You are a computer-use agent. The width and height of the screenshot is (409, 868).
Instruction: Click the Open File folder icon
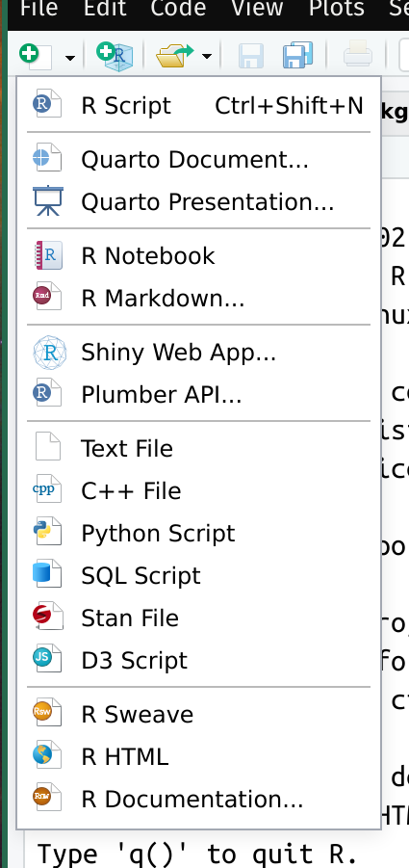[174, 56]
